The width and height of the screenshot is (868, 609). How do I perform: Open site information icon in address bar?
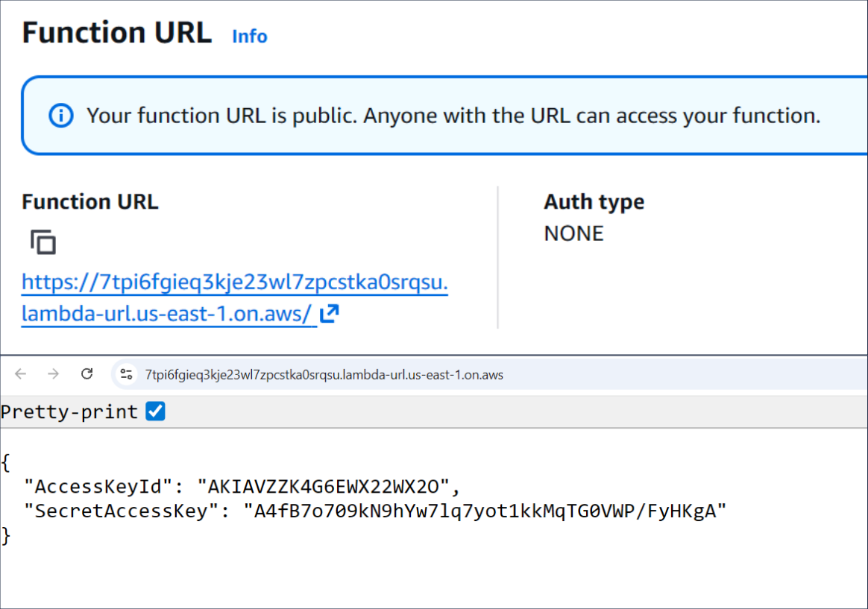(125, 374)
